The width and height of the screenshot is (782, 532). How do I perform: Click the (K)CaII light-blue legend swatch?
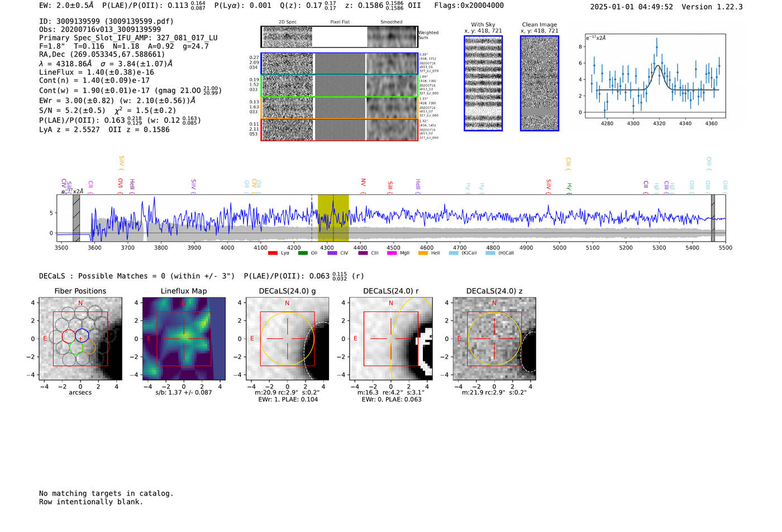pos(454,253)
